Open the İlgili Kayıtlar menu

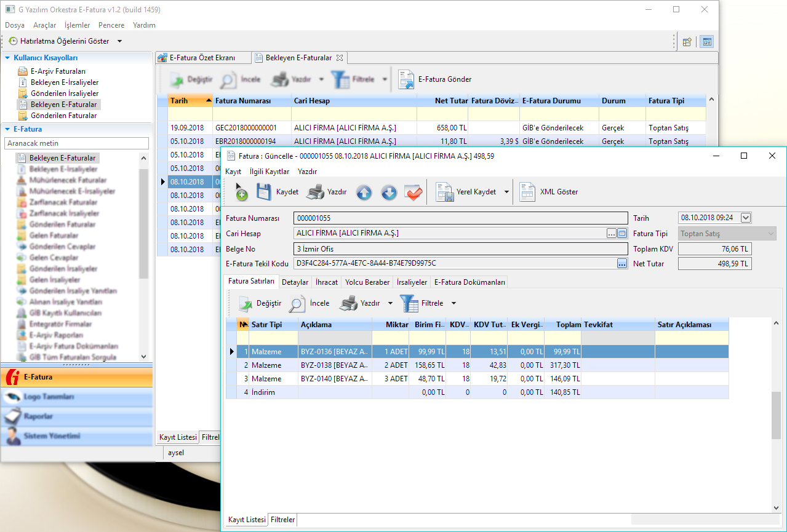coord(270,172)
